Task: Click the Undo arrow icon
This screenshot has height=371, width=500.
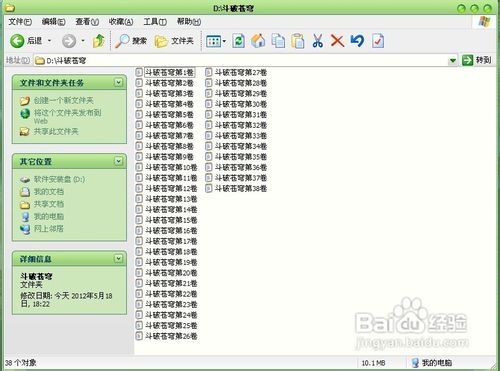Action: click(x=357, y=41)
